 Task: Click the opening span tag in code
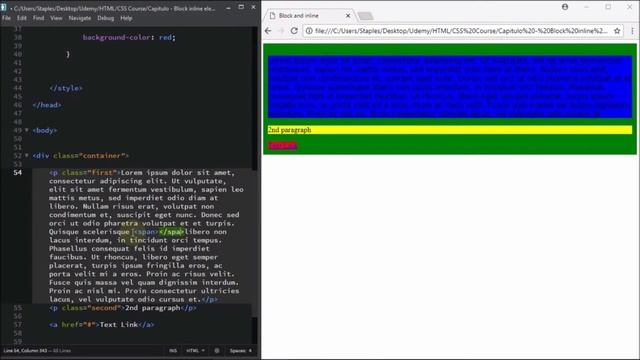pyautogui.click(x=145, y=232)
